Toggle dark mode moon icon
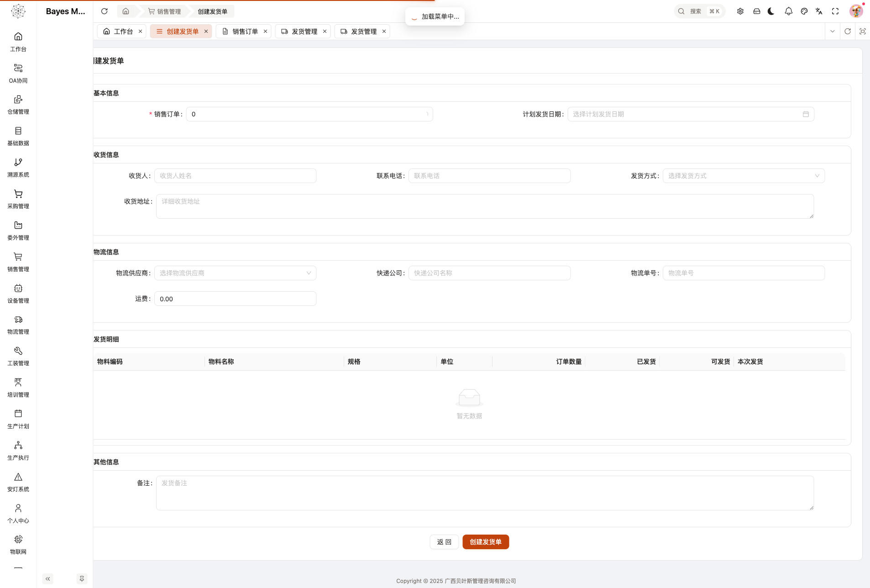 tap(771, 11)
